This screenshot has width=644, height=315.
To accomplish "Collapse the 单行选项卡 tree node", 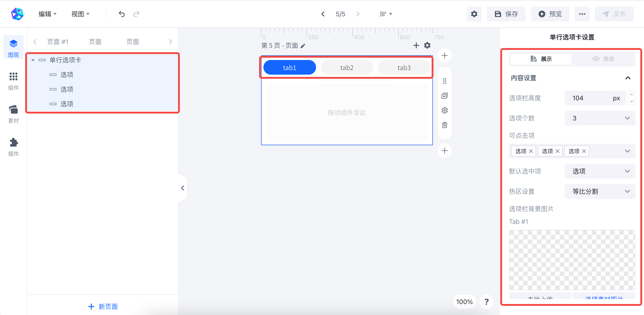I will (33, 60).
